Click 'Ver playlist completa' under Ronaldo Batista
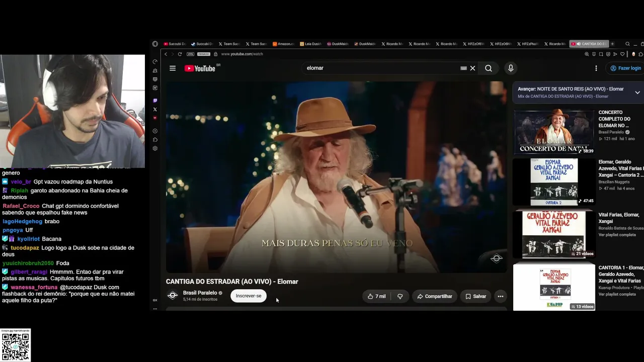Viewport: 644px width, 362px height. pos(617,235)
